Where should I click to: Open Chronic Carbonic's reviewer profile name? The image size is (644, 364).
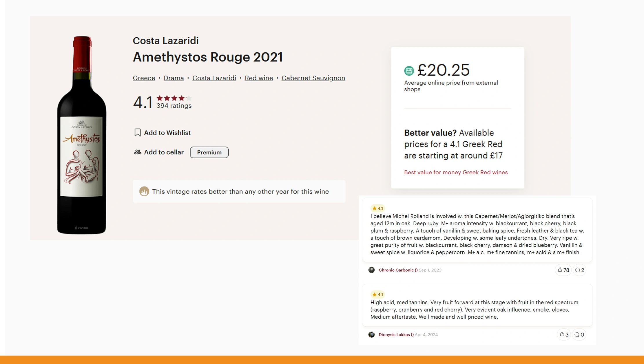[398, 270]
